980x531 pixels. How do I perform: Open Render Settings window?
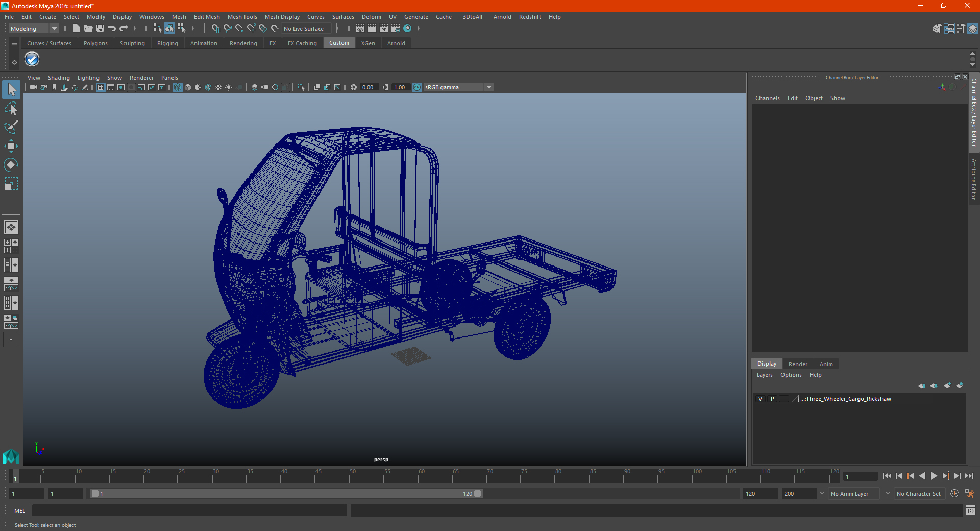pyautogui.click(x=396, y=29)
